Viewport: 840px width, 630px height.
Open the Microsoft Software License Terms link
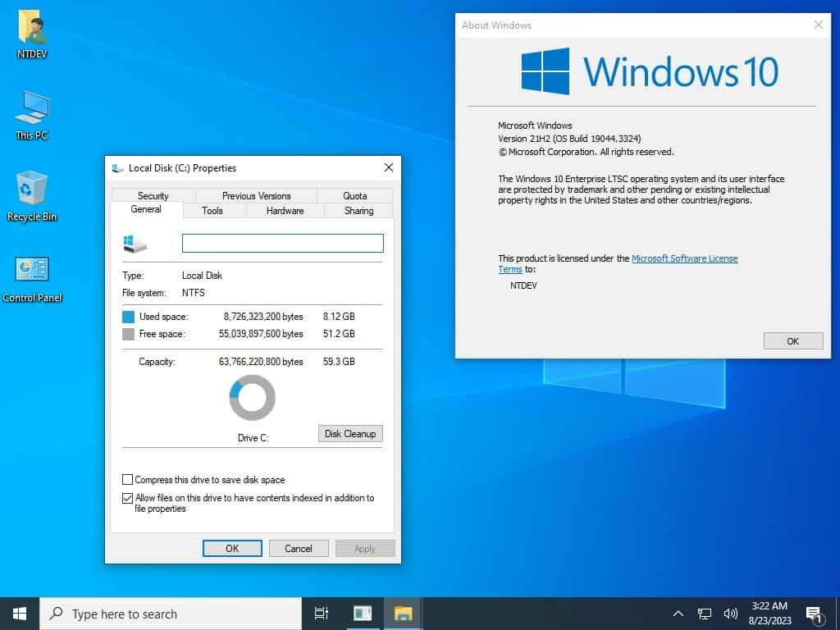pos(684,258)
